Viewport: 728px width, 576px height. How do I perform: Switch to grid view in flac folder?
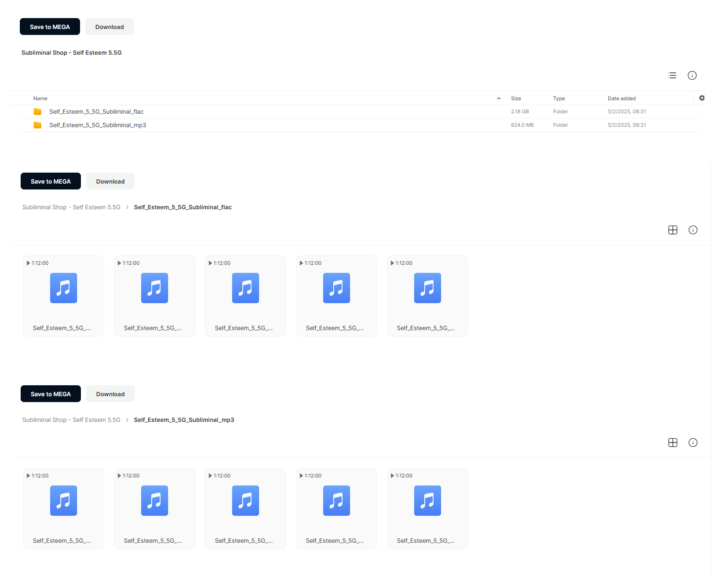coord(673,230)
